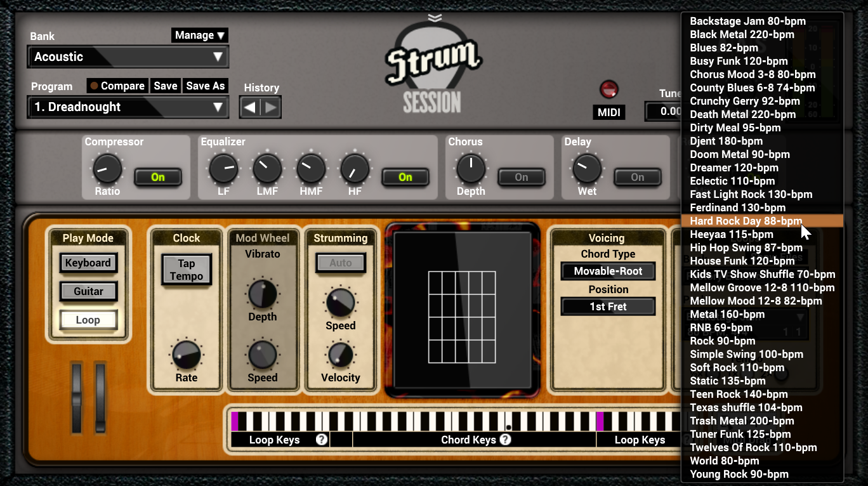The image size is (868, 486).
Task: Choose House Funk 120-bpm
Action: (x=762, y=261)
